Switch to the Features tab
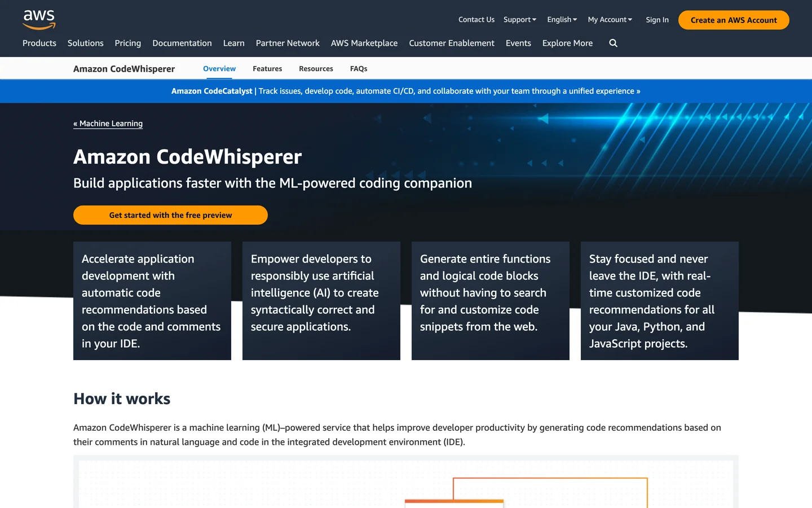812x508 pixels. click(267, 68)
